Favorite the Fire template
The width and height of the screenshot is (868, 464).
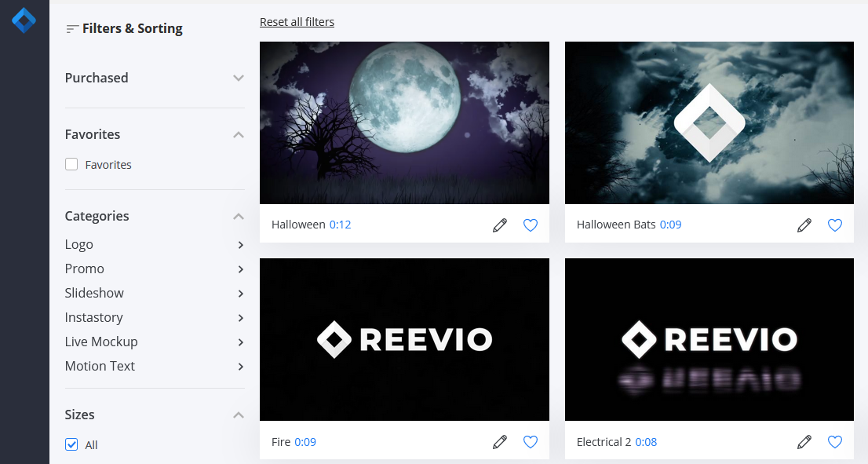point(531,441)
